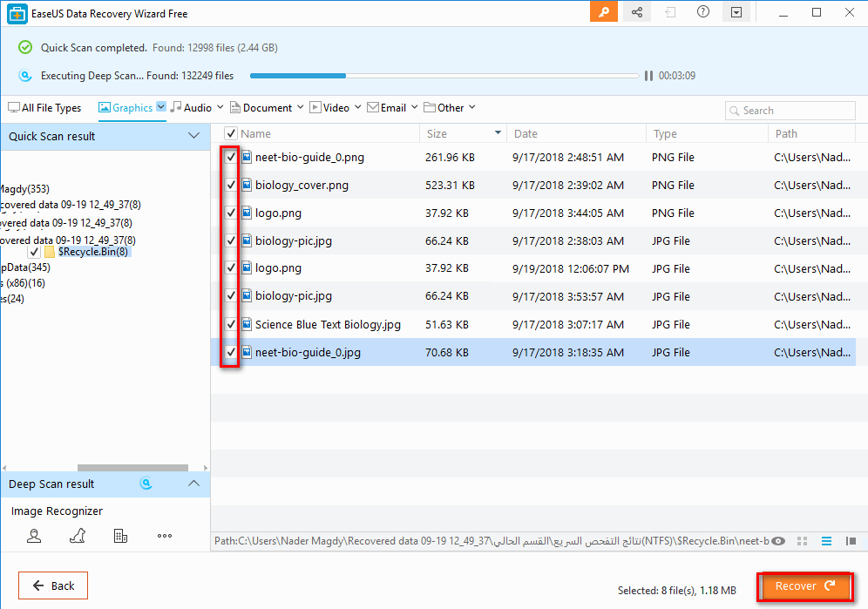Open the title bar dropdown menu icon

[736, 12]
